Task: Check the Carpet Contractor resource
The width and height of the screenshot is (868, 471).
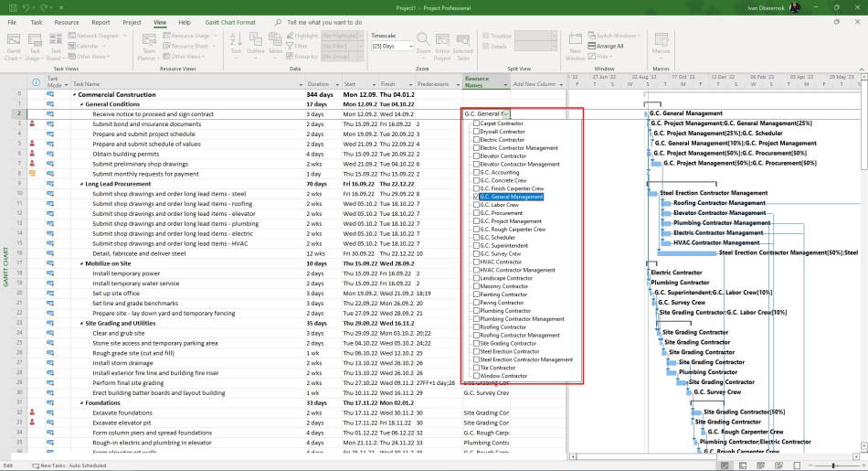Action: pos(477,123)
